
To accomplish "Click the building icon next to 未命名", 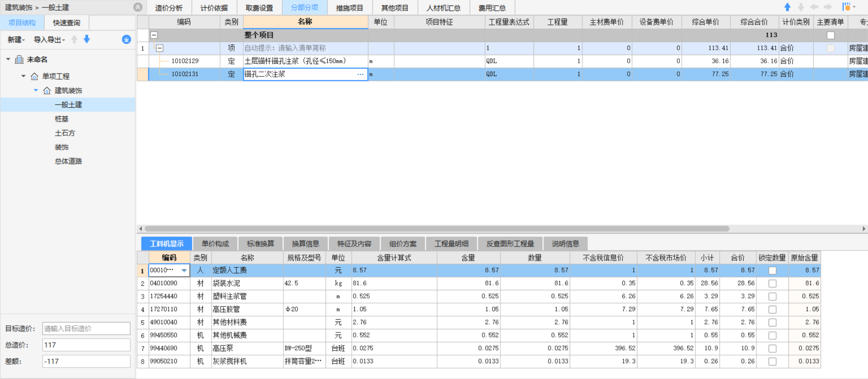I will click(x=19, y=59).
